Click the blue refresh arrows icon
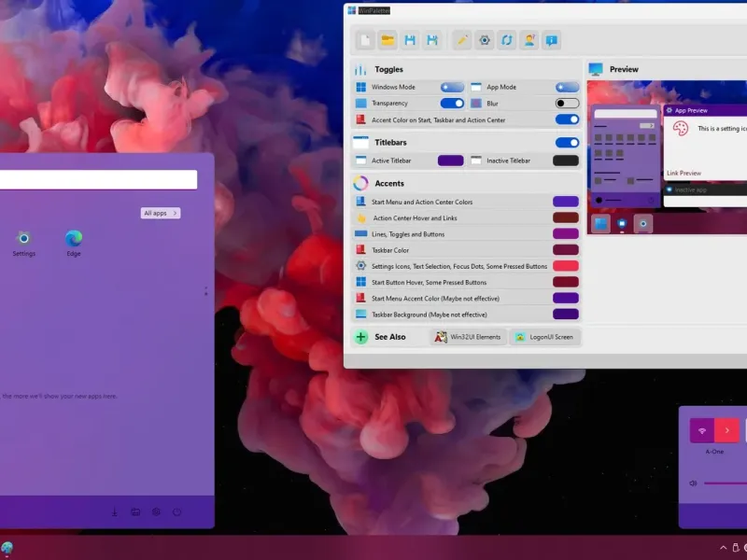 pyautogui.click(x=507, y=40)
